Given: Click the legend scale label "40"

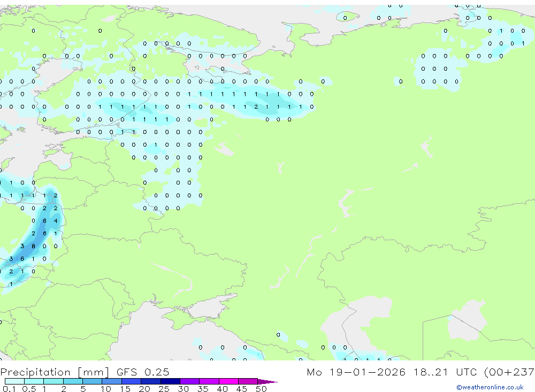Looking at the screenshot, I should tap(223, 389).
